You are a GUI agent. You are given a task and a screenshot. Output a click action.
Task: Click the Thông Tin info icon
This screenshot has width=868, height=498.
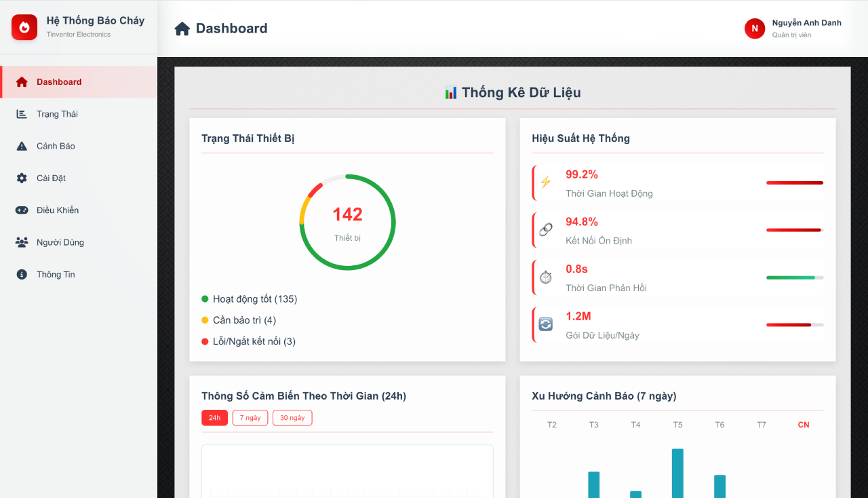click(22, 274)
